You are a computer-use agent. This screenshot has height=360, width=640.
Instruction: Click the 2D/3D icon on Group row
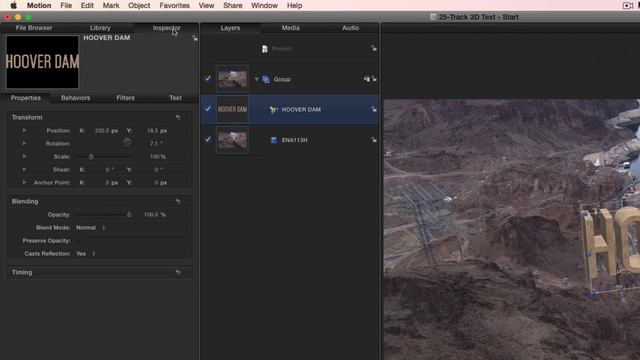point(367,79)
